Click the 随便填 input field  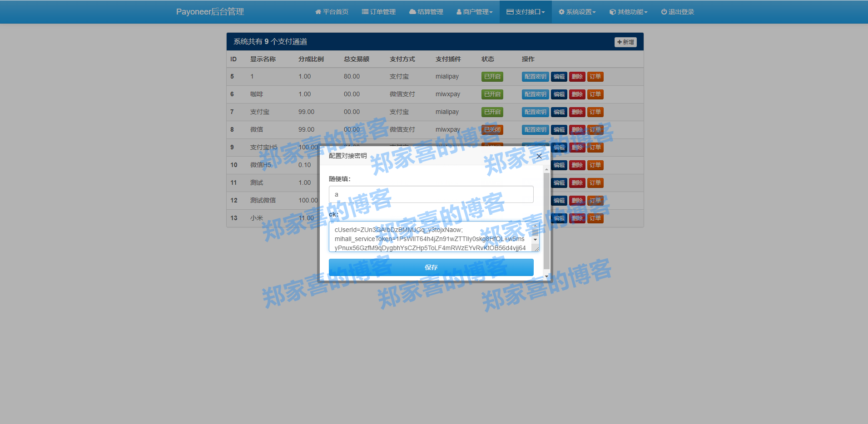(431, 194)
